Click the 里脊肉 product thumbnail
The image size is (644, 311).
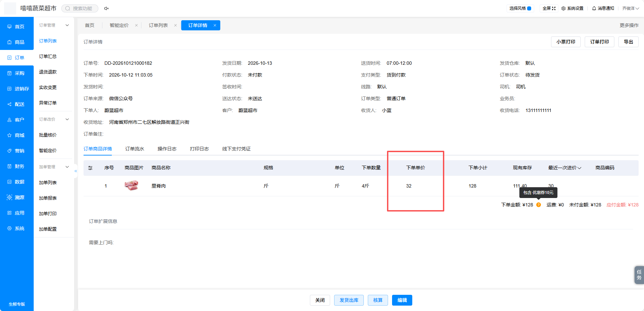click(x=131, y=186)
